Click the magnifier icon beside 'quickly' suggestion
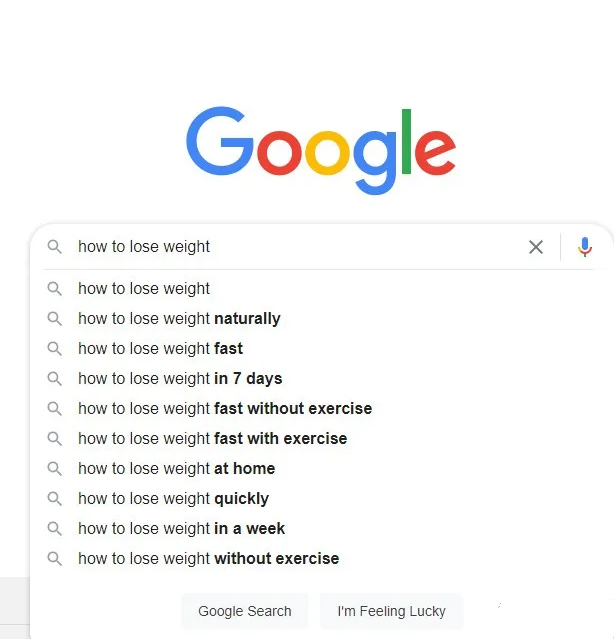The image size is (614, 639). pyautogui.click(x=55, y=498)
